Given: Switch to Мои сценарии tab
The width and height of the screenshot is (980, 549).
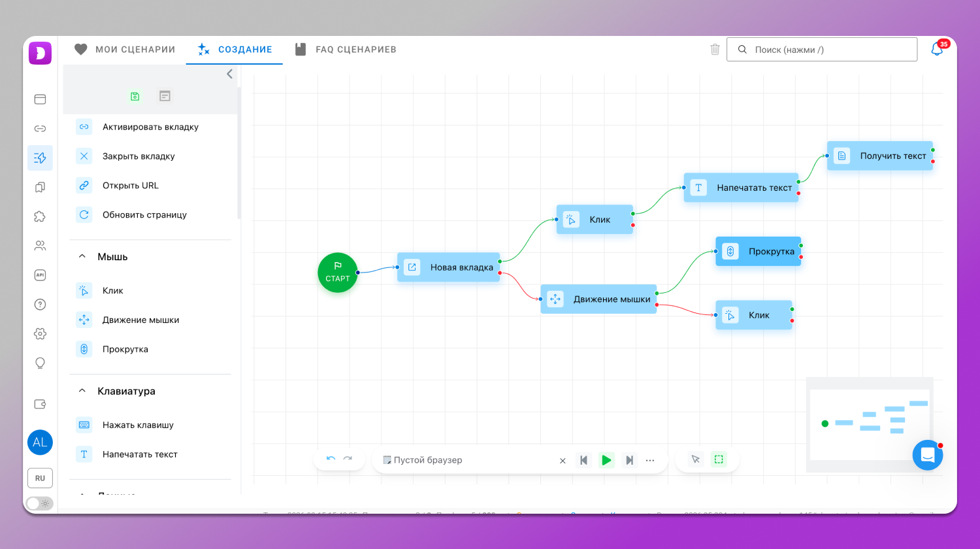Looking at the screenshot, I should [x=125, y=50].
